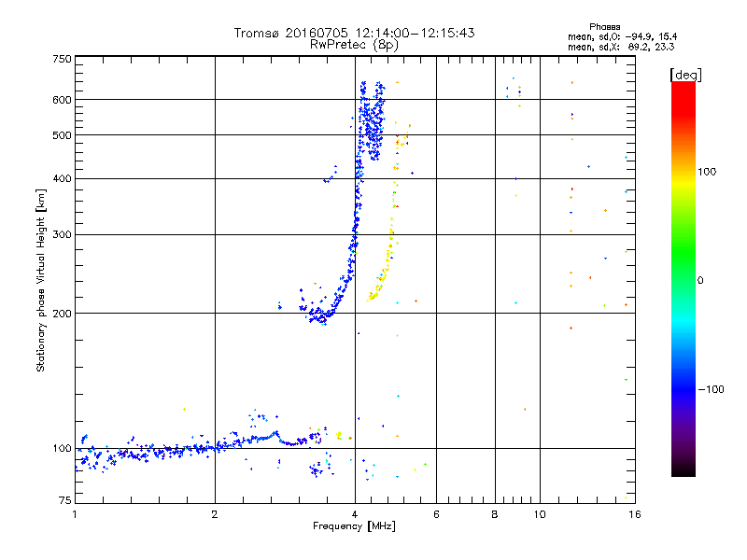747x560 pixels.
Task: Click the y-axis tick label '400'
Action: 63,178
